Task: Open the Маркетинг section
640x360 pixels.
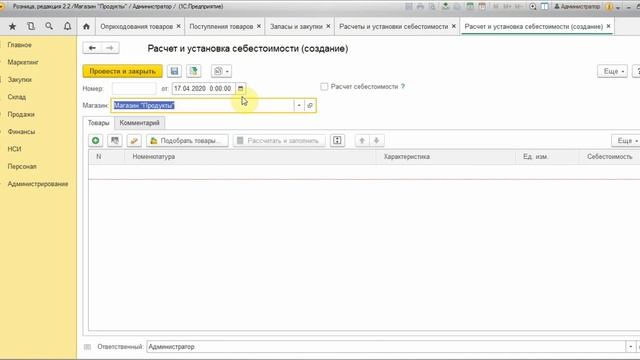Action: [23, 62]
